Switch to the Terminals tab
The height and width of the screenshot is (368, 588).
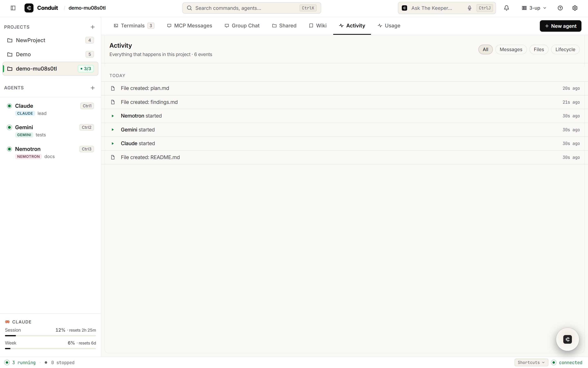pyautogui.click(x=134, y=26)
